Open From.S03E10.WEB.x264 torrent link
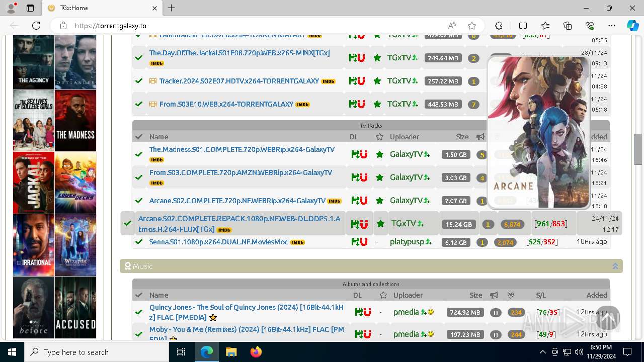The height and width of the screenshot is (362, 644). (x=226, y=104)
